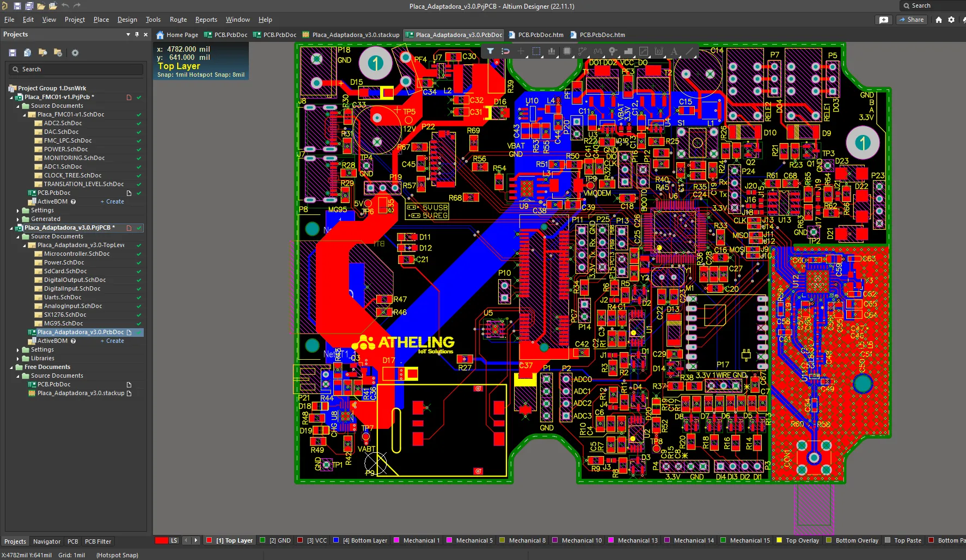Select the interactive routing tool

tap(582, 51)
